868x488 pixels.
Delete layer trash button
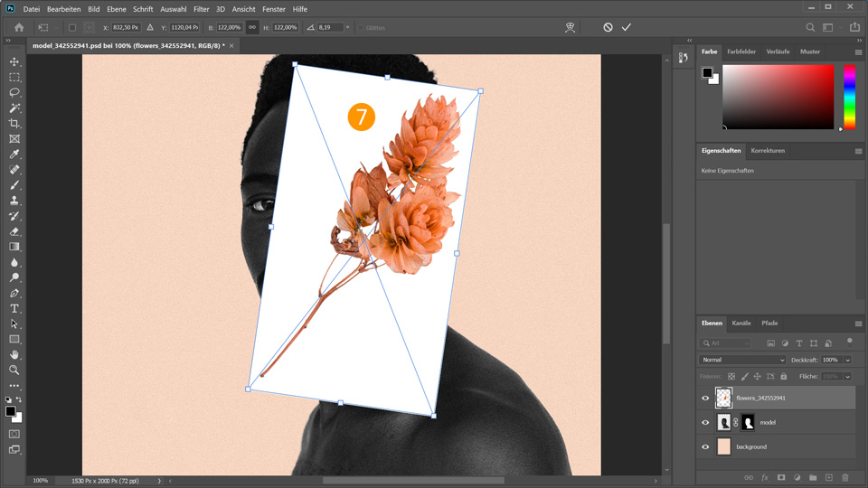point(844,477)
